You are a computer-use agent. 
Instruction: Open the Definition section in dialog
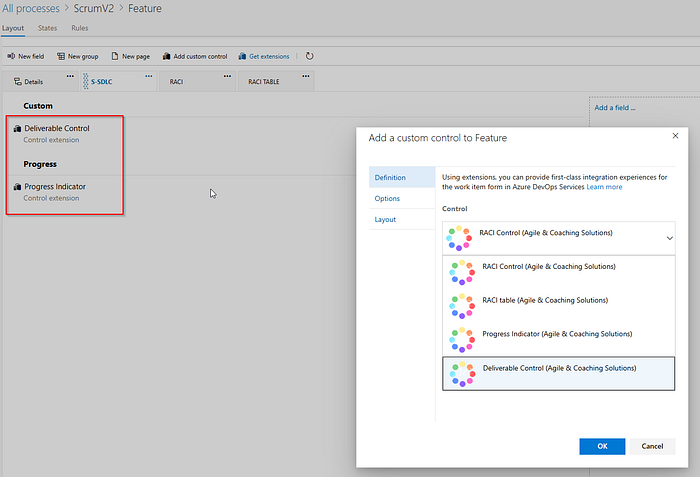(x=402, y=177)
